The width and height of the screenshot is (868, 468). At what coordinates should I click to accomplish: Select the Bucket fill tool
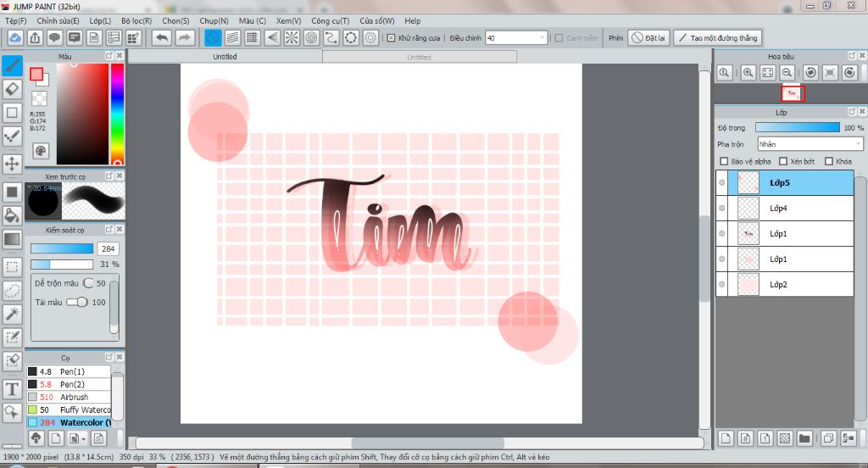(12, 215)
